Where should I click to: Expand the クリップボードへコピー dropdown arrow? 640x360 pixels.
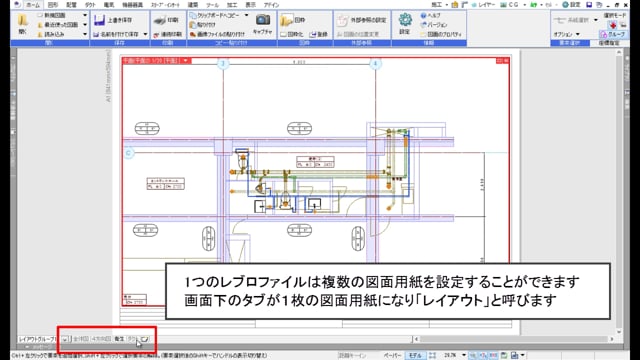pos(247,16)
